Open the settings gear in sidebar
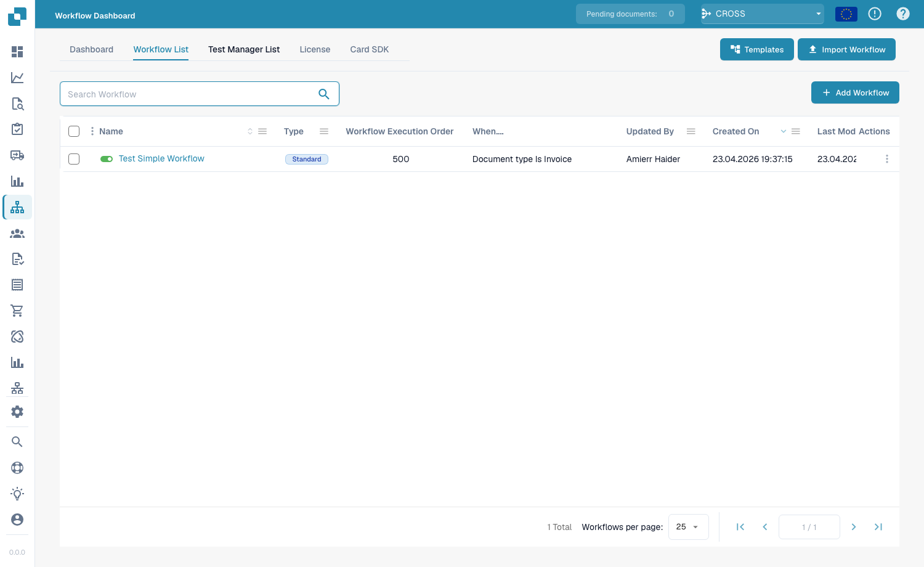924x567 pixels. [x=17, y=412]
